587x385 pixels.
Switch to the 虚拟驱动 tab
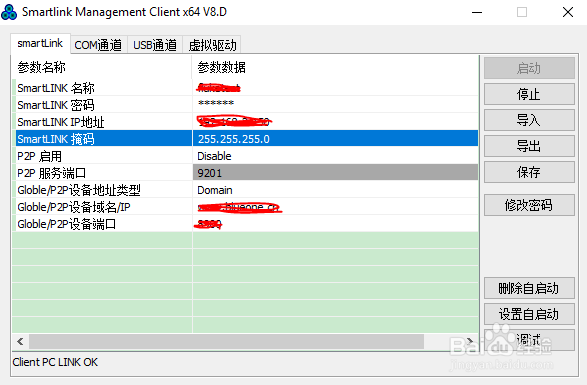click(212, 45)
